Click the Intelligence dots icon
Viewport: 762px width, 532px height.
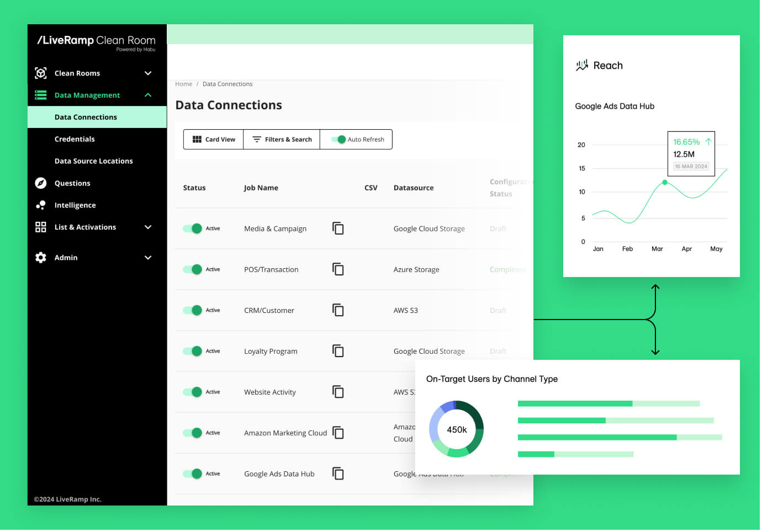pos(41,205)
